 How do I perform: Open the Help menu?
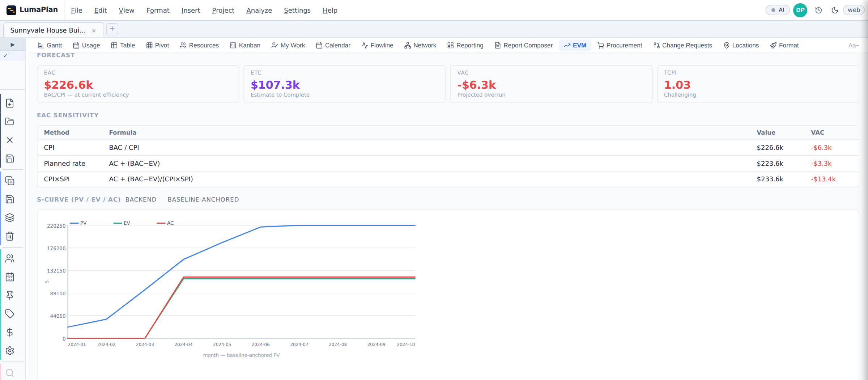pos(330,10)
